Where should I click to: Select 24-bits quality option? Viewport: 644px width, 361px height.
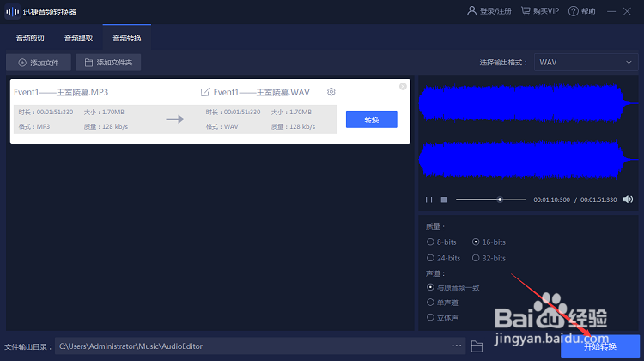[444, 258]
